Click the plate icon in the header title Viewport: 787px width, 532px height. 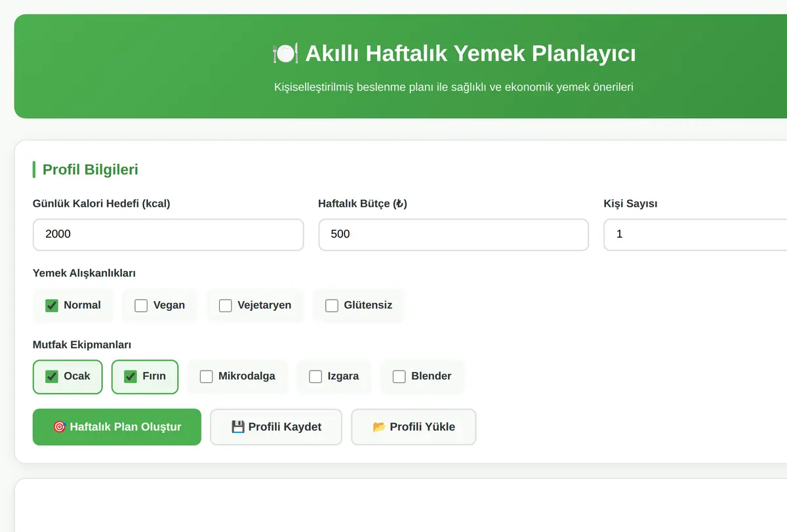[x=285, y=53]
